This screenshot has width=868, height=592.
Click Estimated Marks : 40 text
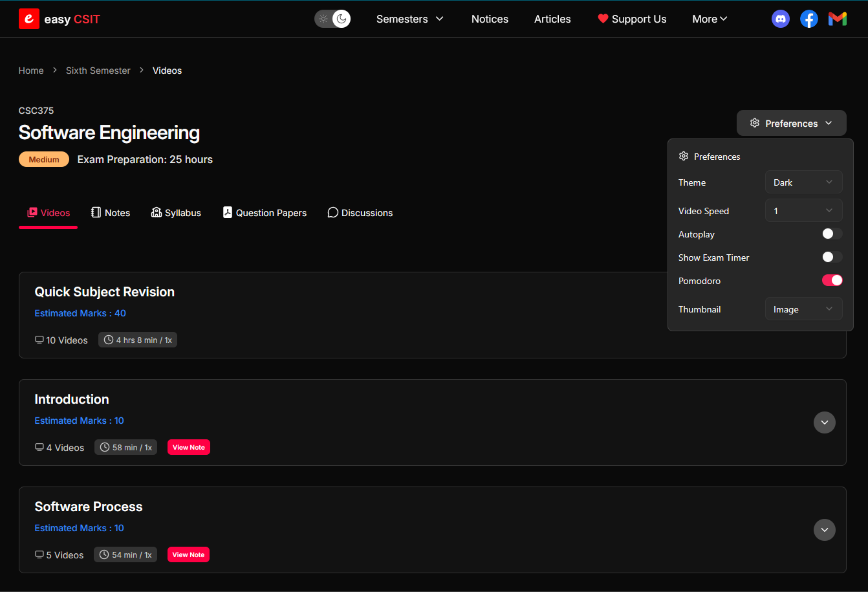click(x=80, y=313)
